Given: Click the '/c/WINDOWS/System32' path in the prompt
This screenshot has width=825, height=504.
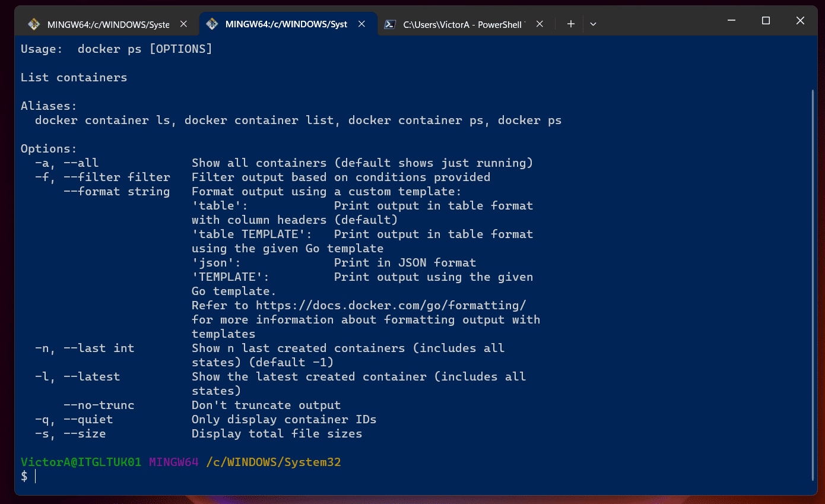Looking at the screenshot, I should point(273,462).
